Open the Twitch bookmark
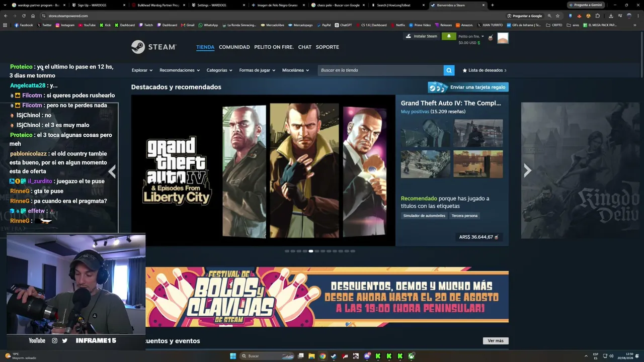This screenshot has width=644, height=362. click(146, 25)
